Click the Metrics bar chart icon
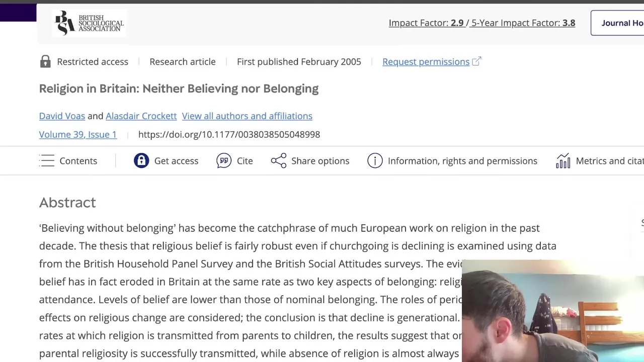Image resolution: width=644 pixels, height=362 pixels. tap(563, 161)
